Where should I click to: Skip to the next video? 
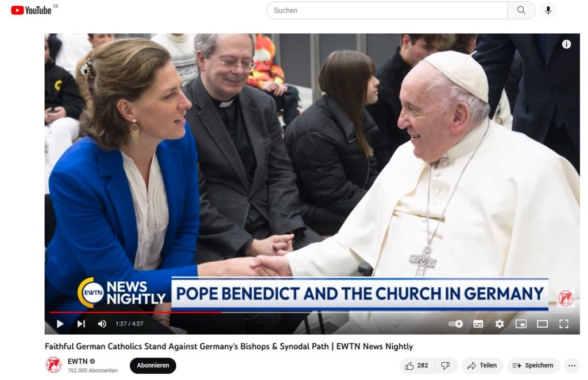[x=81, y=324]
